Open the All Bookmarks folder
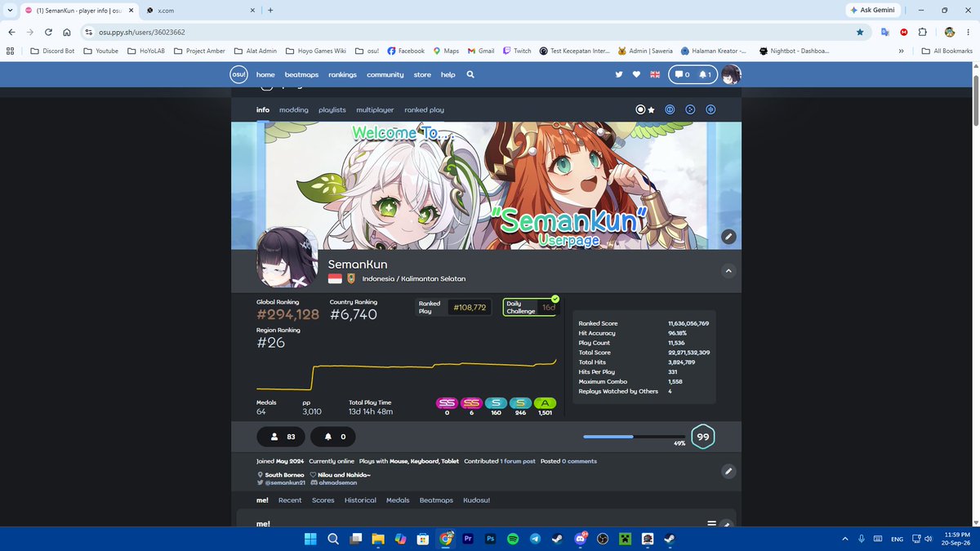This screenshot has height=551, width=980. point(947,51)
